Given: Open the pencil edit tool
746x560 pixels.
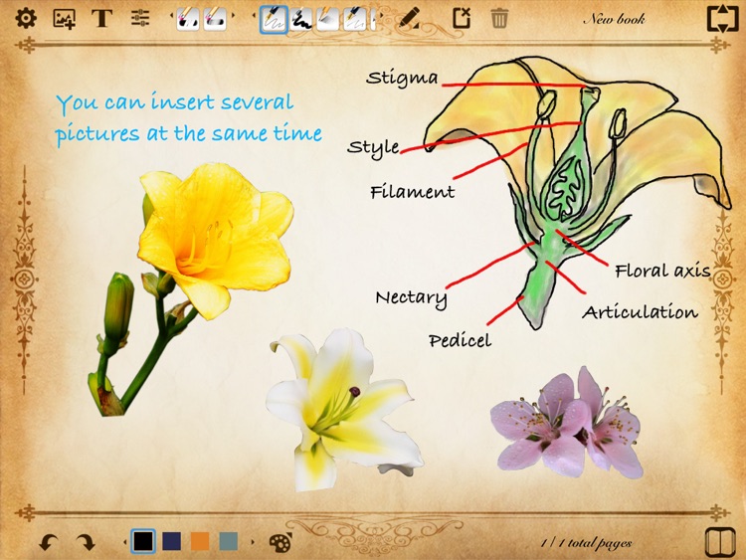Looking at the screenshot, I should click(x=409, y=18).
